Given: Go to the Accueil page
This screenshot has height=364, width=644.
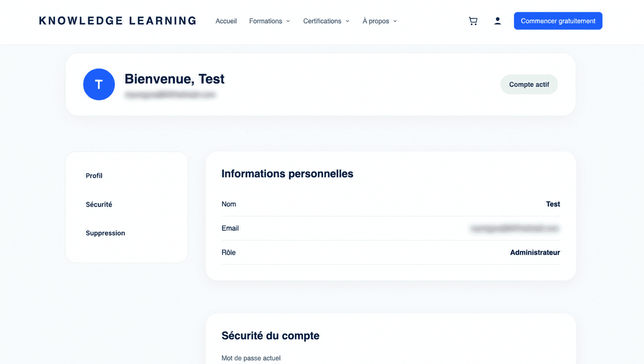Looking at the screenshot, I should [x=226, y=21].
